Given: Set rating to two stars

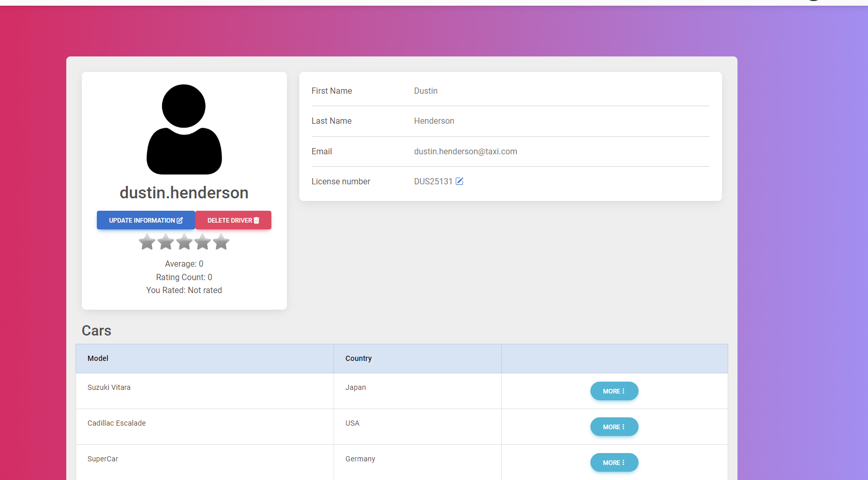Looking at the screenshot, I should (x=165, y=242).
